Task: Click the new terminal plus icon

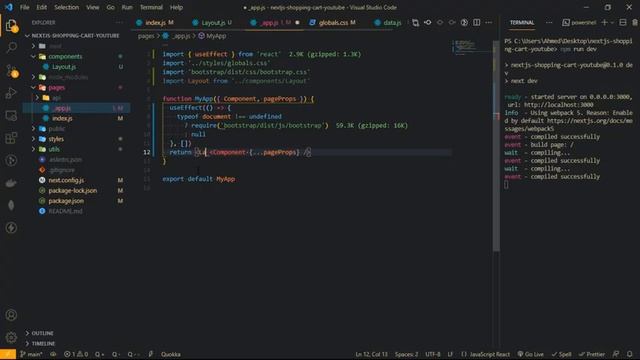Action: click(x=604, y=22)
